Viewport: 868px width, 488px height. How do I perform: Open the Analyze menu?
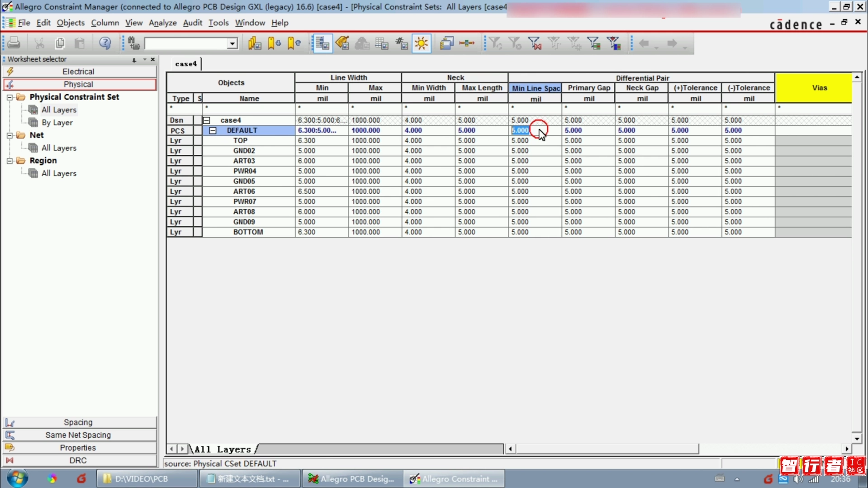(163, 23)
